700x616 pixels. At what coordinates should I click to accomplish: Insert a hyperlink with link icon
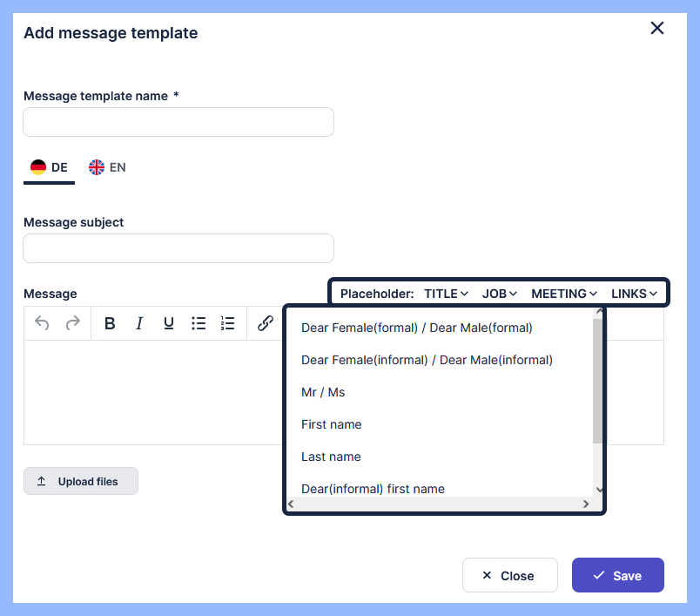click(266, 323)
